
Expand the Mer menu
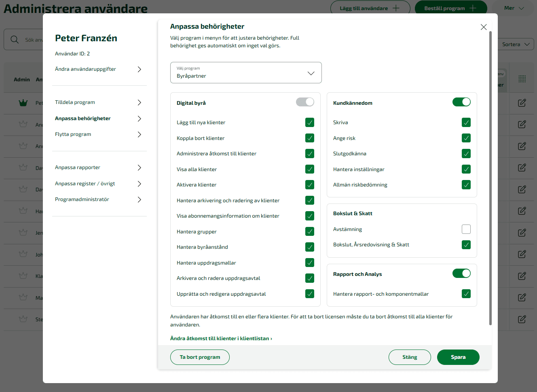click(x=514, y=8)
